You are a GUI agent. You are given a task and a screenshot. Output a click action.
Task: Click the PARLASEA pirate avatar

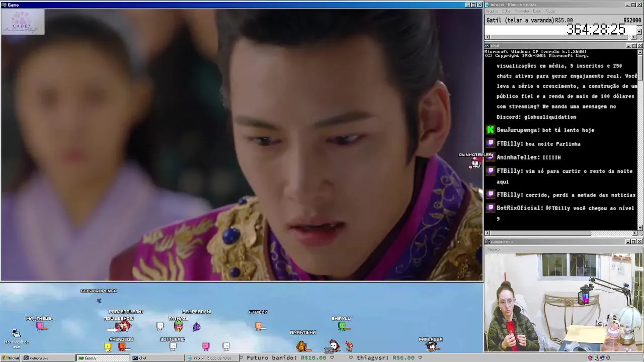(431, 346)
